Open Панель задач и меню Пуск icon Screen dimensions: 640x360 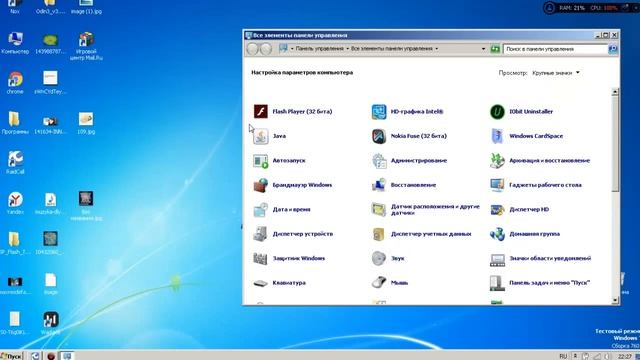pyautogui.click(x=497, y=283)
